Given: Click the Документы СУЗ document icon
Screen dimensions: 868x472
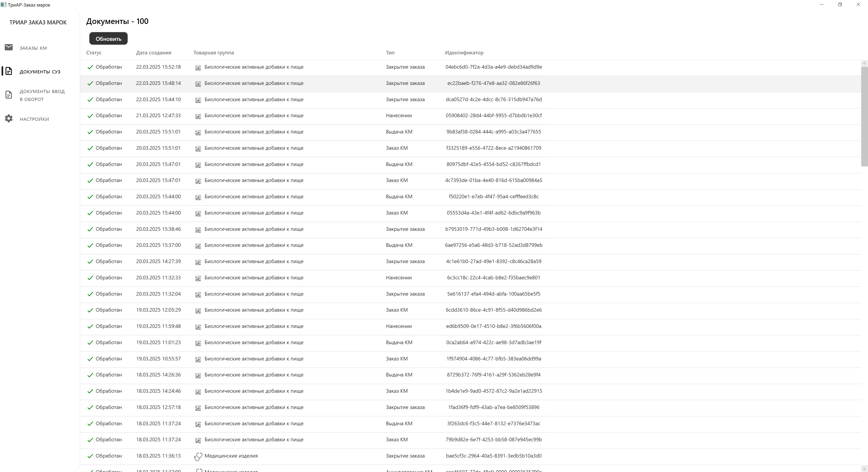Looking at the screenshot, I should (9, 71).
